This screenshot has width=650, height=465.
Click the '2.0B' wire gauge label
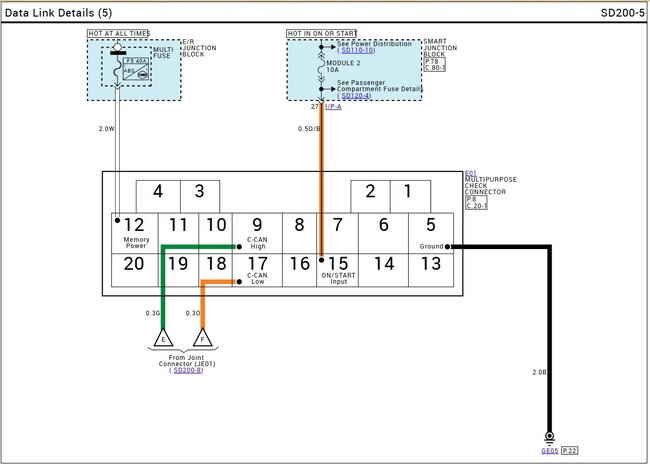[x=539, y=372]
